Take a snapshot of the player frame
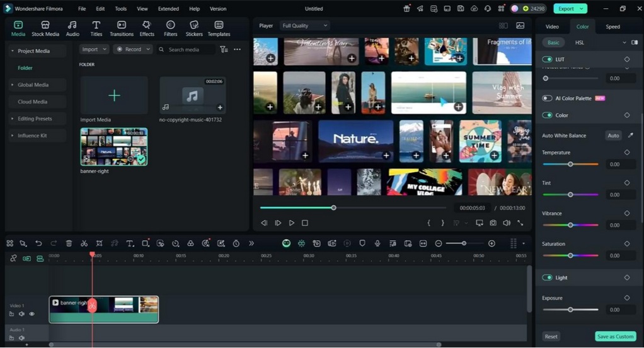 (x=493, y=223)
